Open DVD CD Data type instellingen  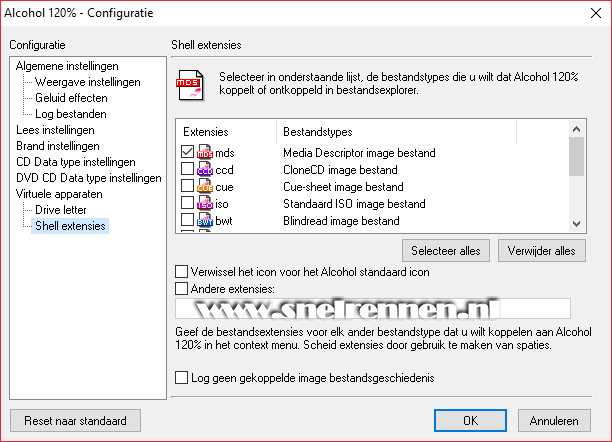[89, 178]
